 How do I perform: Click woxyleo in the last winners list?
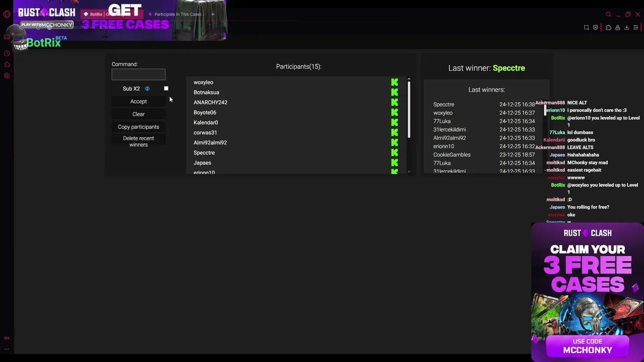click(x=443, y=113)
